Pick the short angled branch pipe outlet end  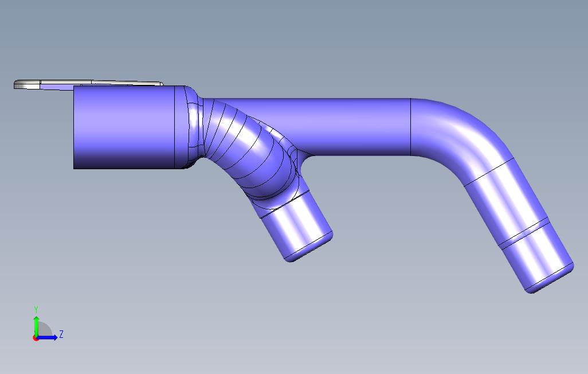[x=296, y=228]
